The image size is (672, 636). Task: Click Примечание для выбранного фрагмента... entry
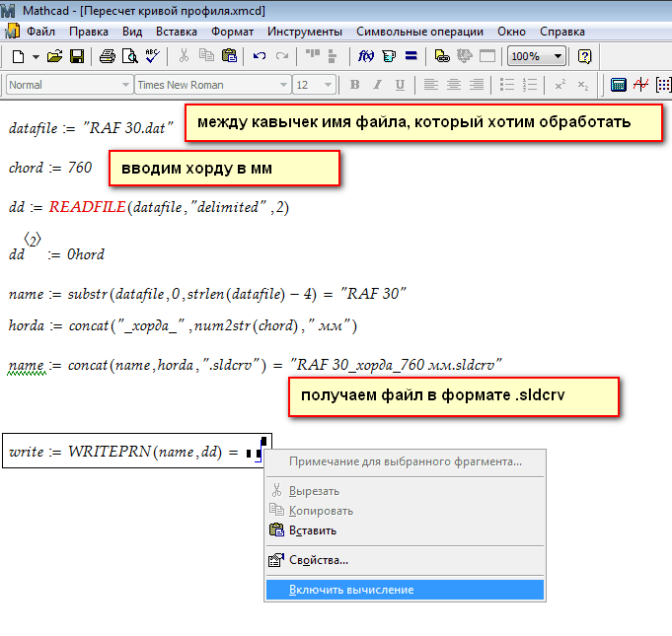point(405,461)
